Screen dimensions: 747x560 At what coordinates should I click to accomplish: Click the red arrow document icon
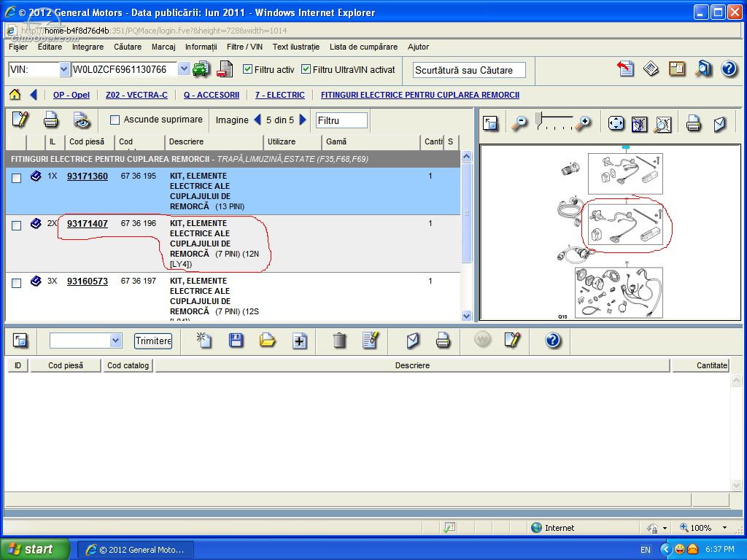pos(625,69)
